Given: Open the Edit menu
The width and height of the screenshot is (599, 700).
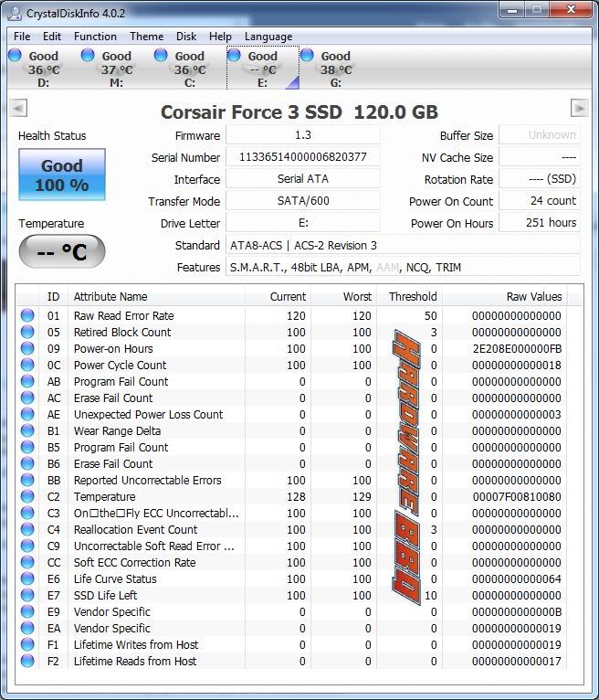Looking at the screenshot, I should (x=52, y=37).
